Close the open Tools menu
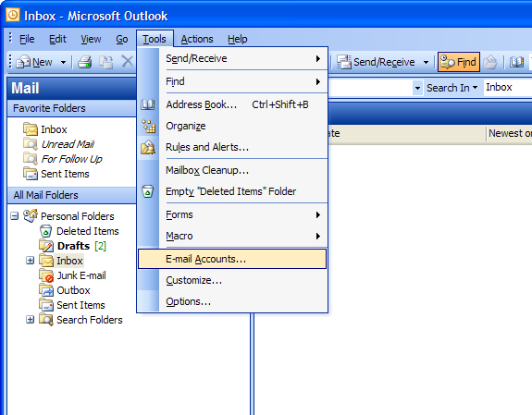The image size is (532, 415). point(155,39)
